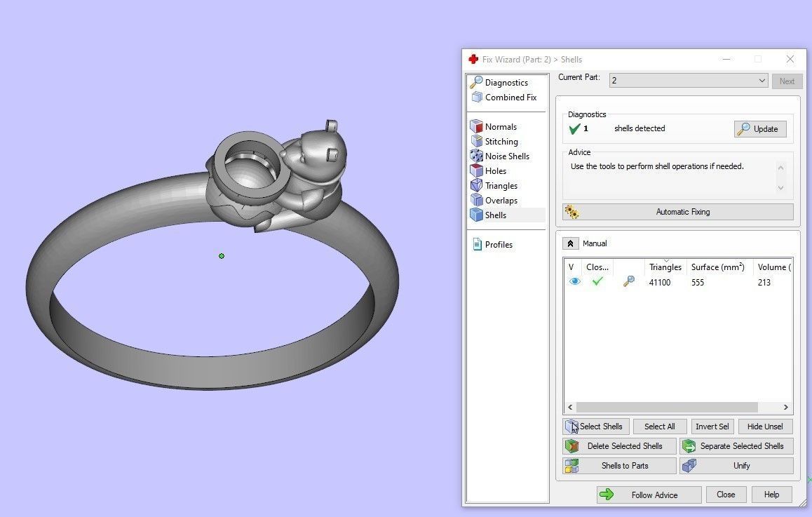Click Select All shells

click(660, 427)
